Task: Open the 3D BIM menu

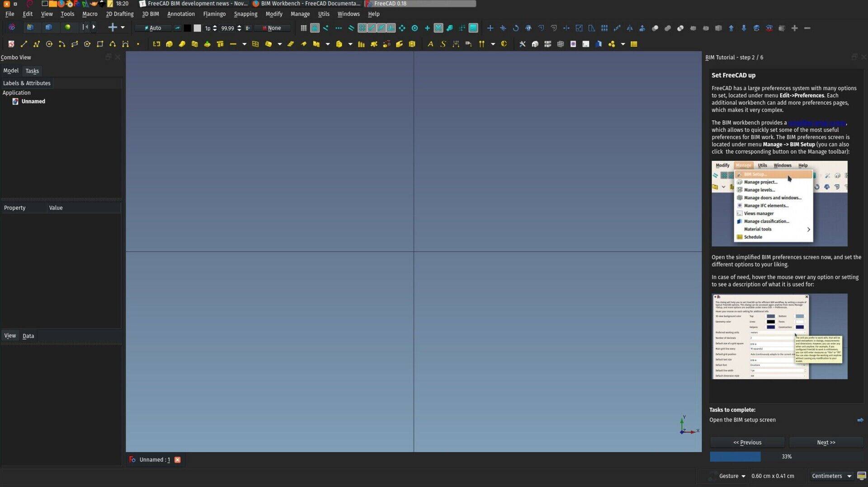Action: [150, 14]
